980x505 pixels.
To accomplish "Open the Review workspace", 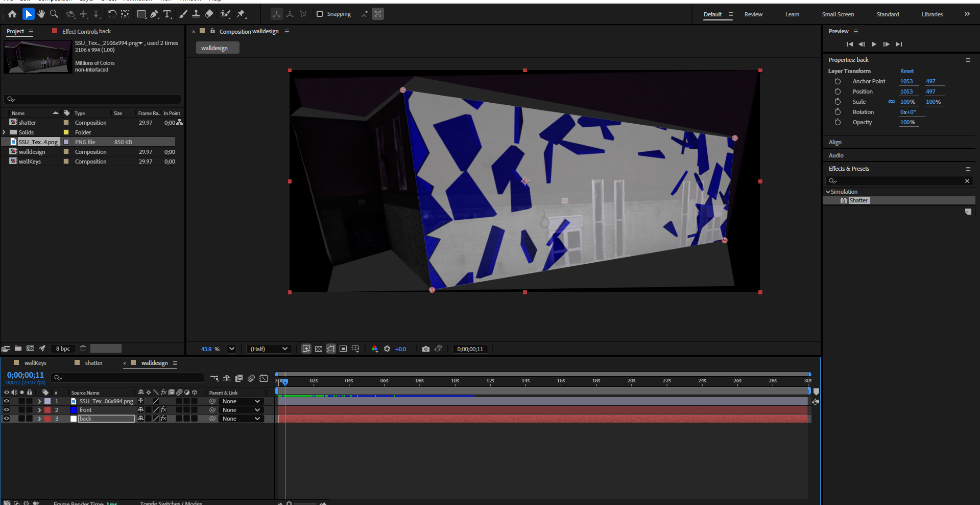I will [x=753, y=14].
